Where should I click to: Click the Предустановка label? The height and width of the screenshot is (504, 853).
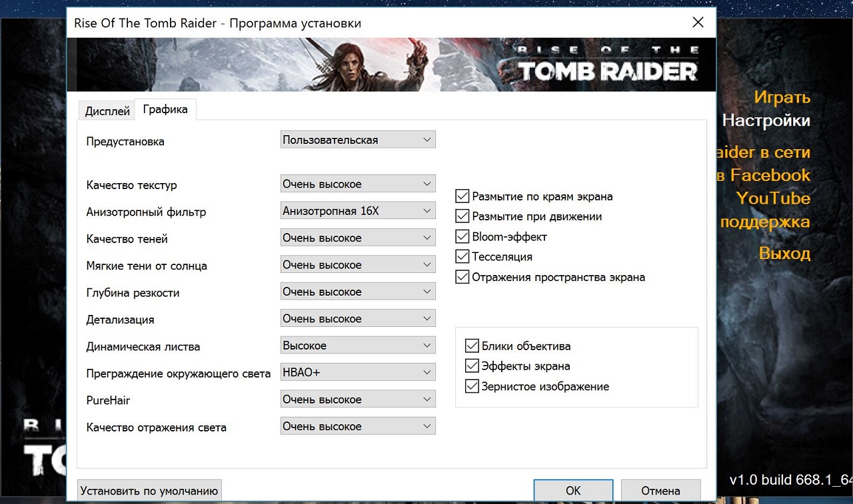125,141
